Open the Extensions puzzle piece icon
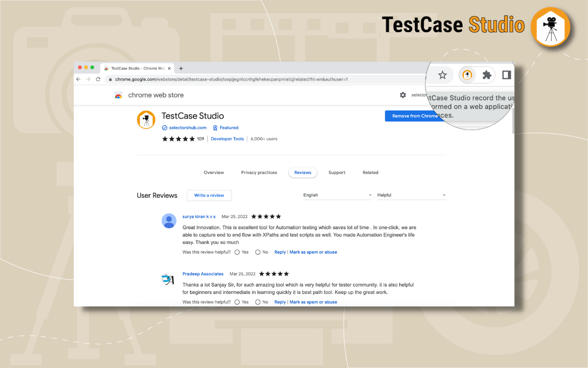This screenshot has width=588, height=368. (x=486, y=75)
